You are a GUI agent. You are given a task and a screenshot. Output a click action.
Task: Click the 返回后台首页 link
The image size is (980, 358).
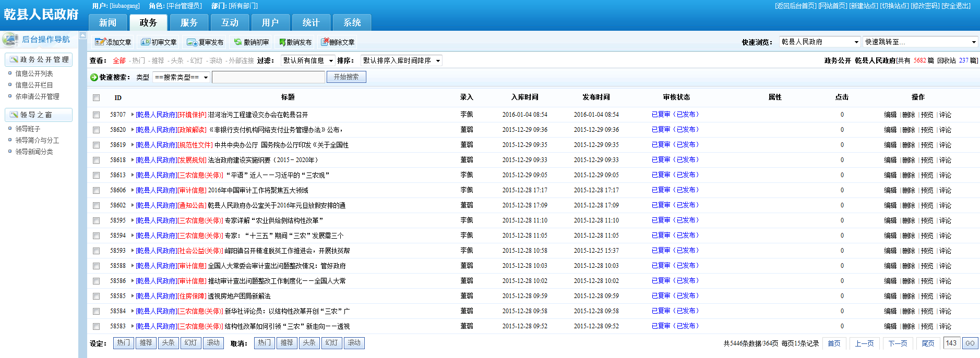pyautogui.click(x=796, y=6)
